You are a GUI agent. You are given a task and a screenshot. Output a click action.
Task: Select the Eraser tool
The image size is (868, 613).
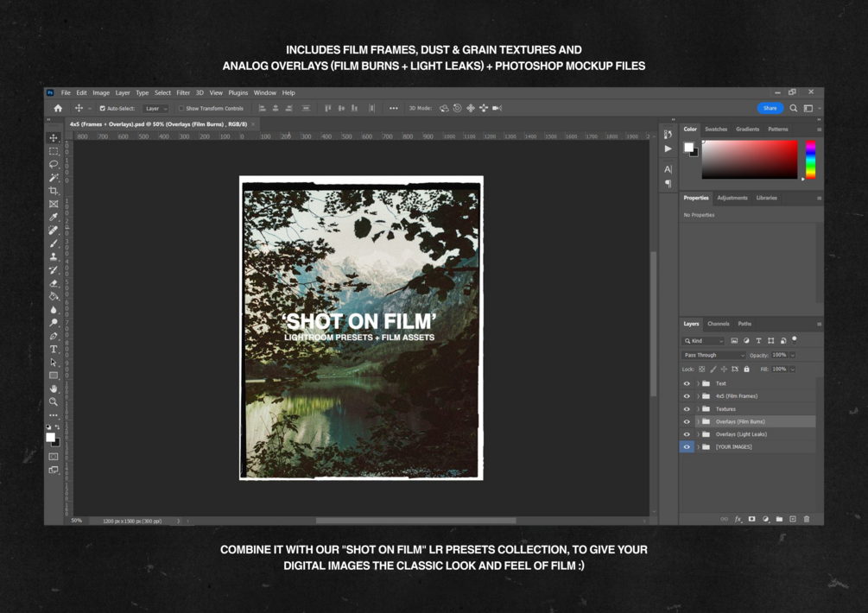[54, 283]
